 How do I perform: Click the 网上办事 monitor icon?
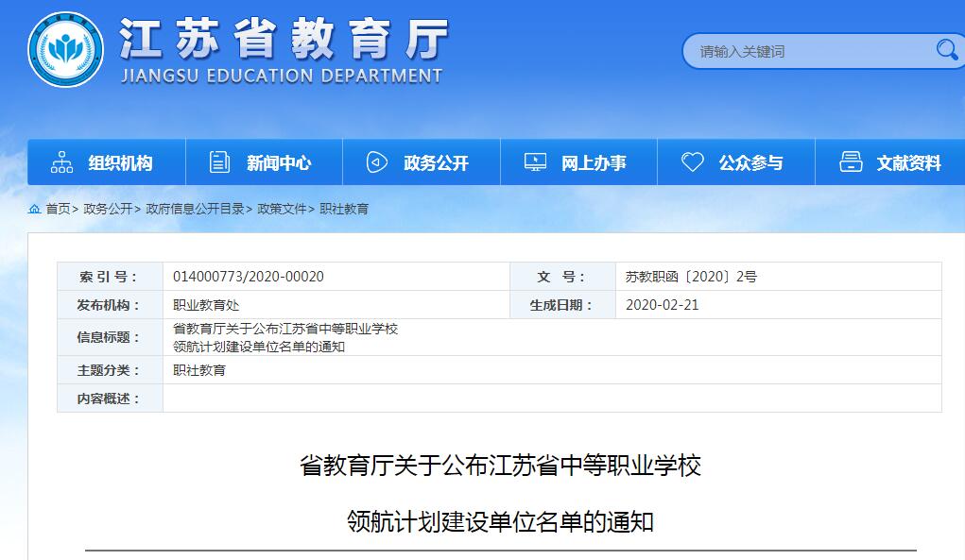point(535,162)
